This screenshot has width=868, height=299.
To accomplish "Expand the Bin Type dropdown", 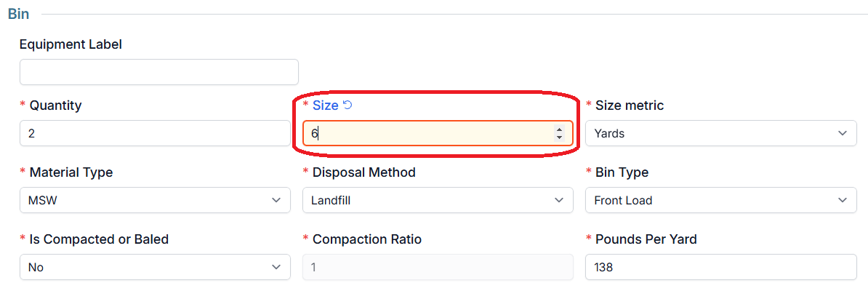I will (x=720, y=201).
